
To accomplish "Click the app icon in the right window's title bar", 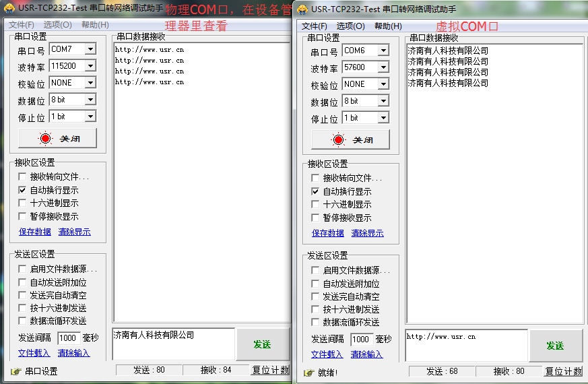I will point(302,9).
